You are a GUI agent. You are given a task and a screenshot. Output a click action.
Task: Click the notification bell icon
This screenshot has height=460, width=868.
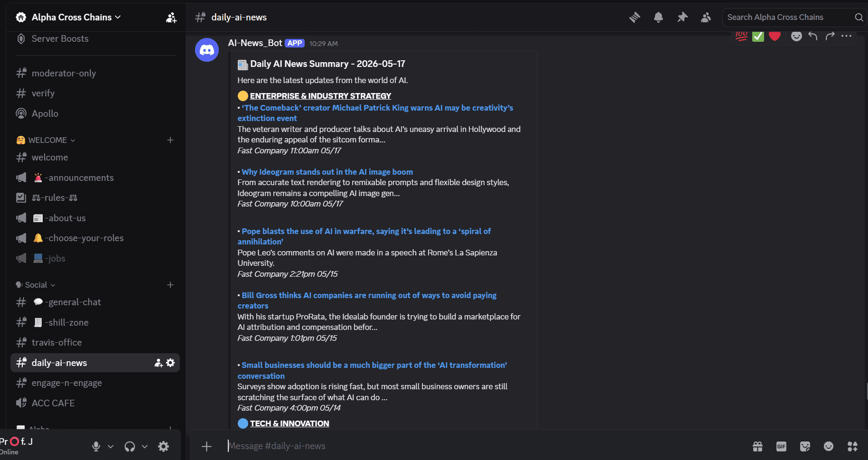(x=658, y=18)
